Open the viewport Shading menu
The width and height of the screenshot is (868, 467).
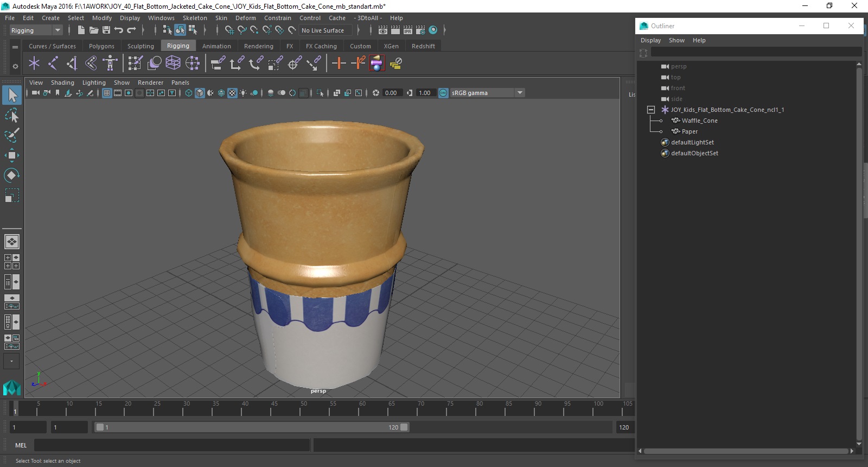[x=62, y=83]
